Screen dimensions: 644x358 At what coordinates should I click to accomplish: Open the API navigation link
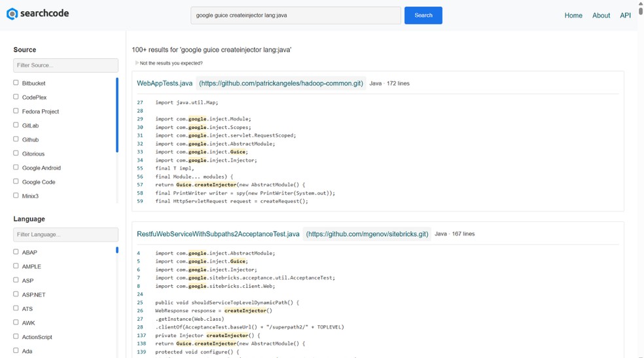pyautogui.click(x=625, y=15)
